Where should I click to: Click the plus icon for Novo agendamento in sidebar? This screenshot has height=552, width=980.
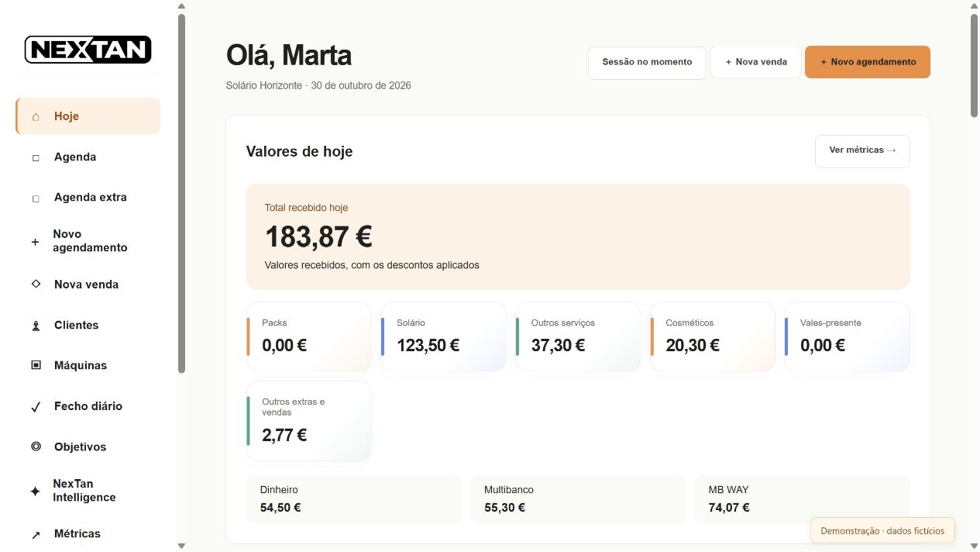point(35,242)
